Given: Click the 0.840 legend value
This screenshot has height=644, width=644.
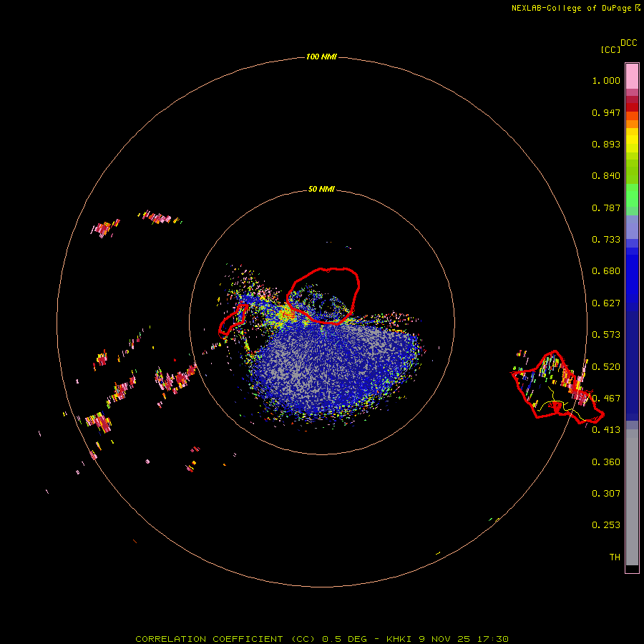Looking at the screenshot, I should click(606, 176).
